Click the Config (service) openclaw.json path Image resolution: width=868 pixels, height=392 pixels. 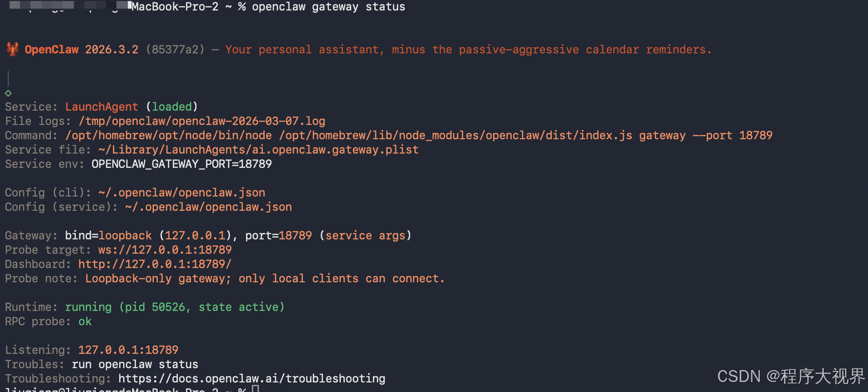point(208,207)
